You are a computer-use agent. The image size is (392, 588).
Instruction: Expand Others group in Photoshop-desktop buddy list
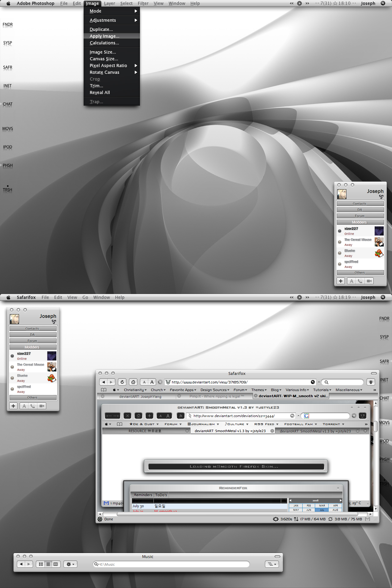(360, 273)
